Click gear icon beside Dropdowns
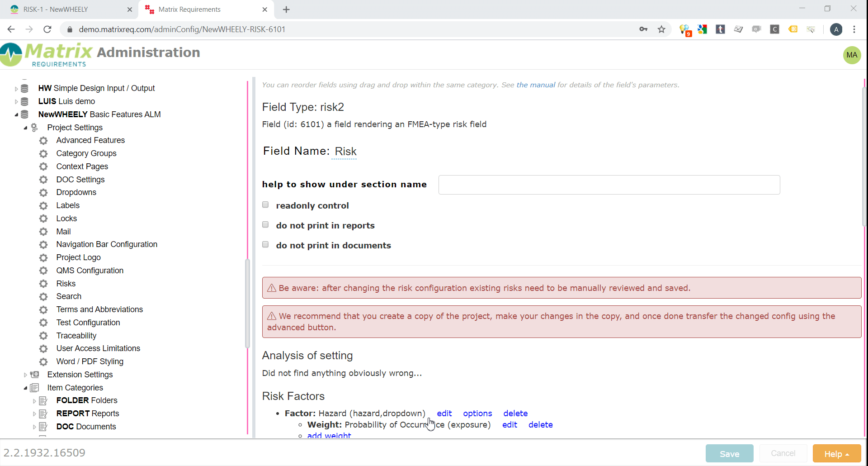 pos(43,193)
